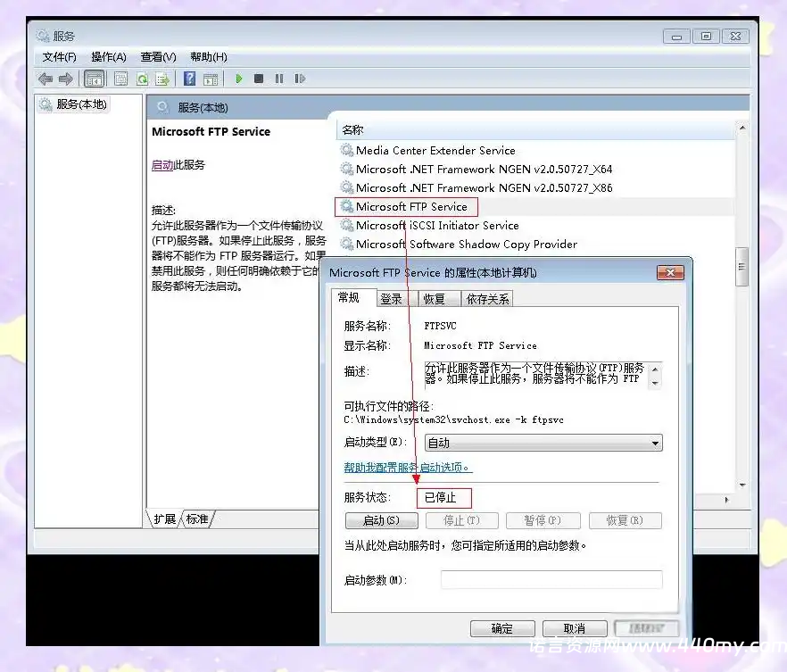This screenshot has width=787, height=672.
Task: Click the 启动 link to start this service
Action: pos(162,164)
